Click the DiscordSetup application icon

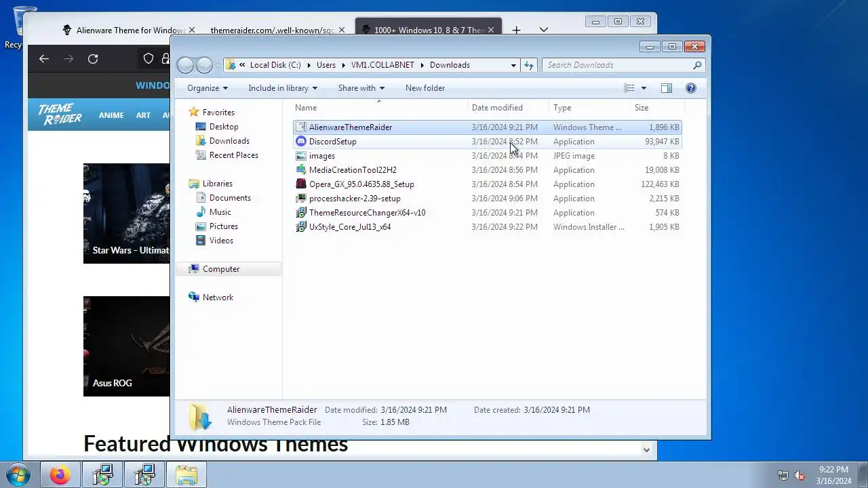click(301, 142)
